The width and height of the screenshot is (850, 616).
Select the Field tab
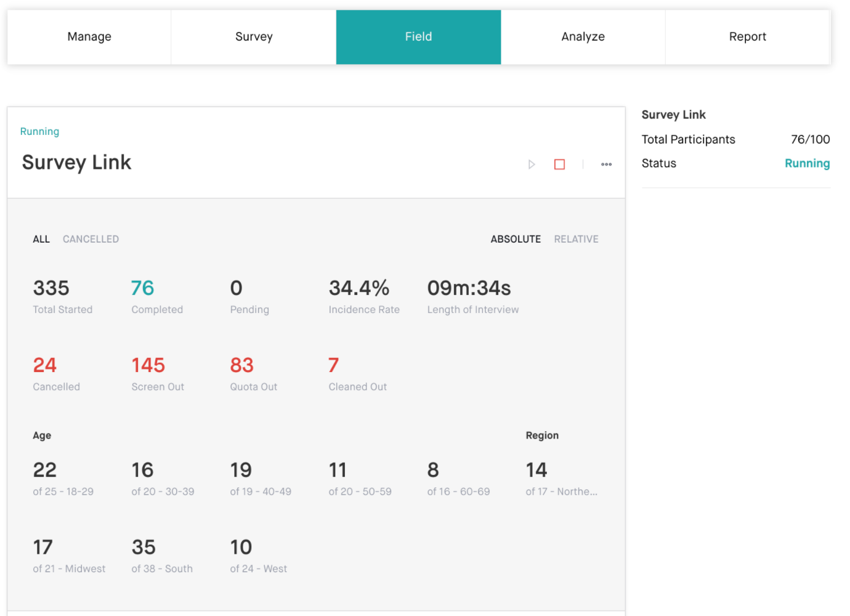pyautogui.click(x=418, y=37)
